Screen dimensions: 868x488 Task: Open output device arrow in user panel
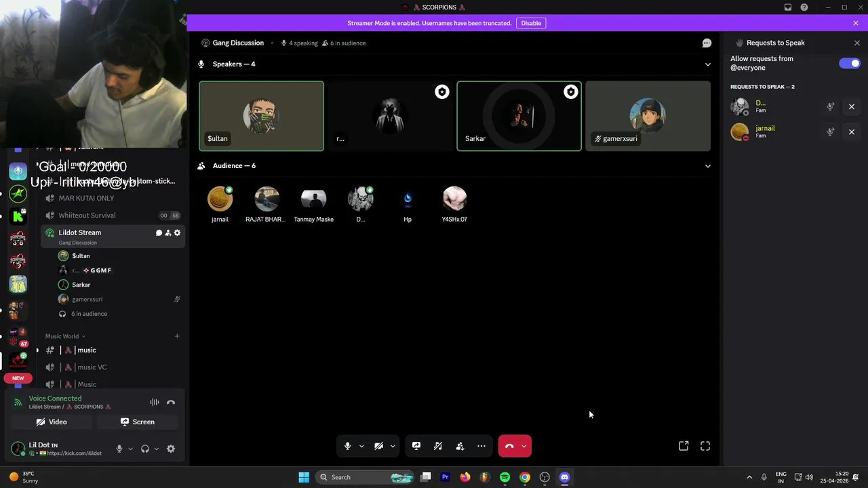tap(156, 449)
